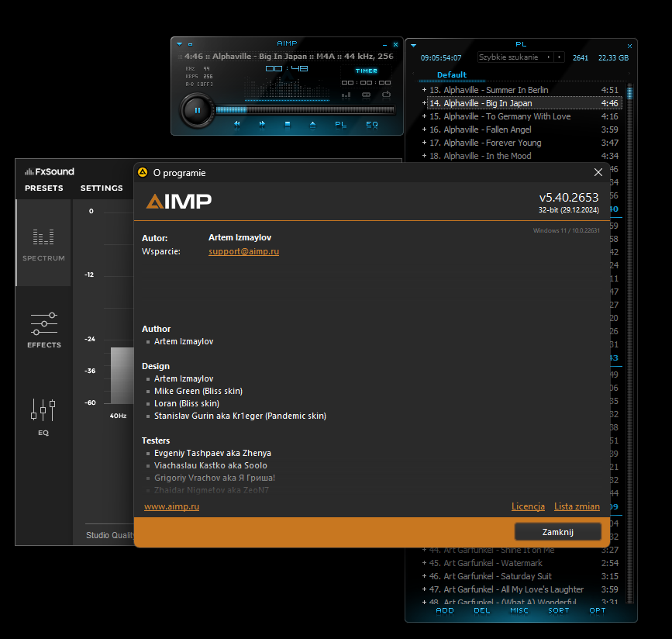Open the AIMP main menu triangle
Image resolution: width=672 pixels, height=639 pixels.
(x=180, y=43)
